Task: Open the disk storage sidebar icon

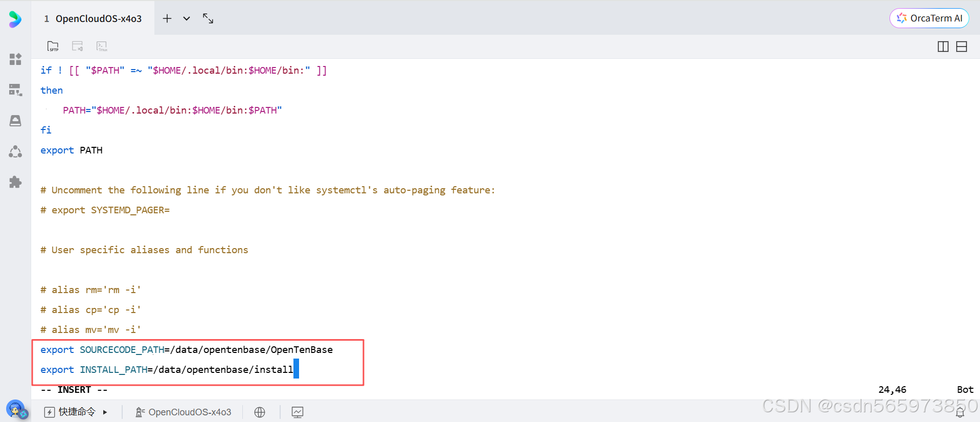Action: (15, 121)
